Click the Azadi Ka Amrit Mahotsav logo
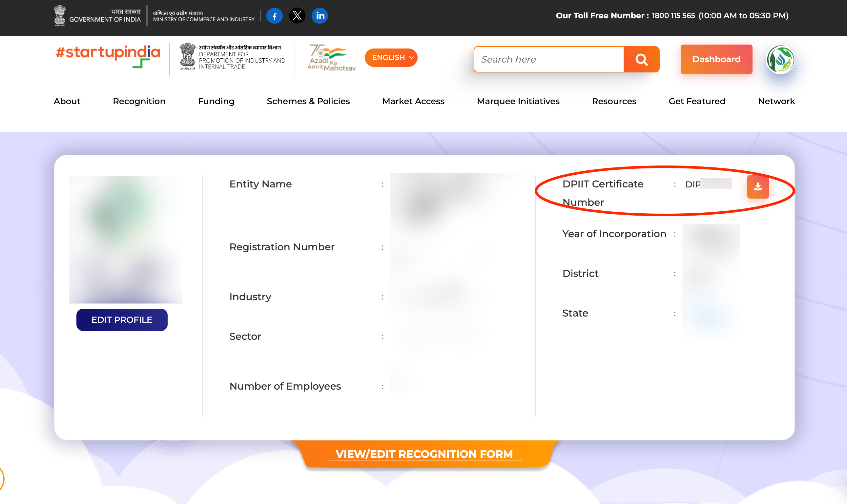The width and height of the screenshot is (847, 504). click(x=331, y=58)
